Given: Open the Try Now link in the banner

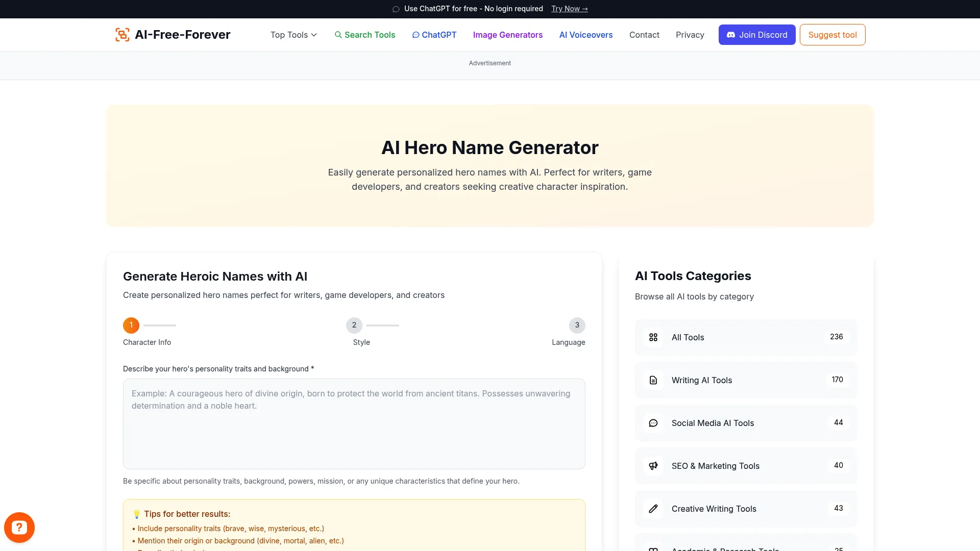Looking at the screenshot, I should [569, 9].
